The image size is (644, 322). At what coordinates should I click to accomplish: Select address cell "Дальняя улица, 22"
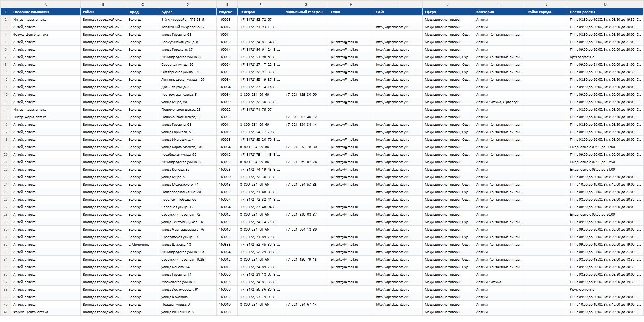188,87
